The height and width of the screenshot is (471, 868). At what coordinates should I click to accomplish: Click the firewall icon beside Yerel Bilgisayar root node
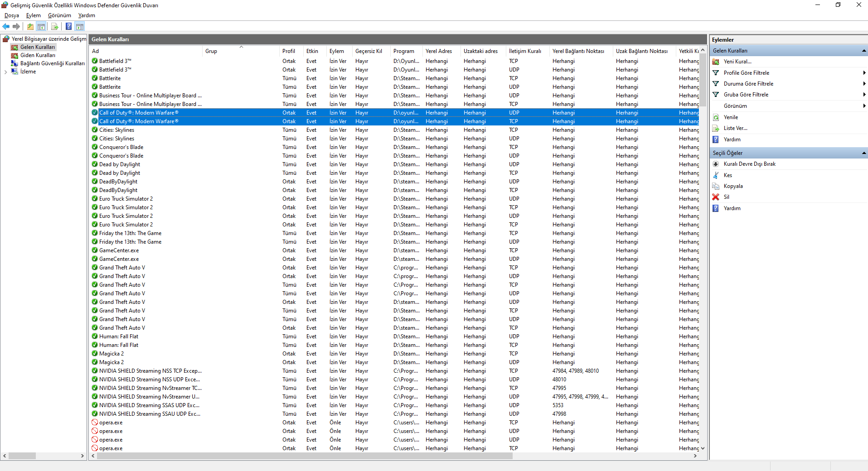click(6, 39)
